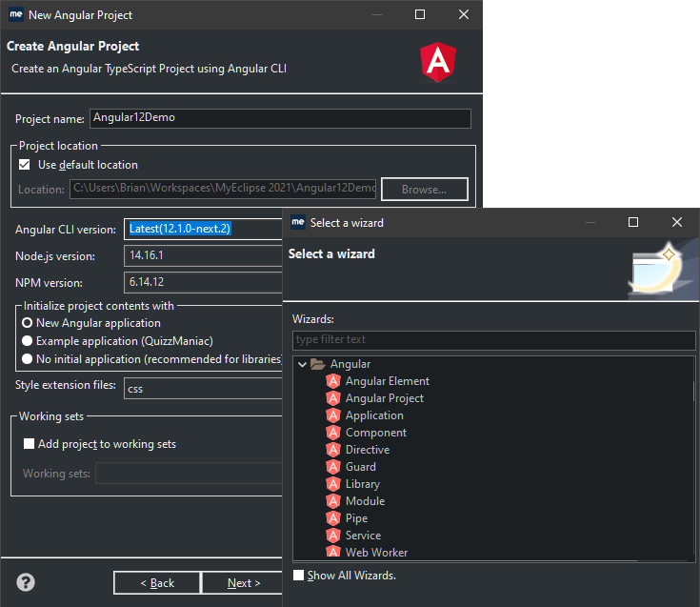Click the wizard banner image with sparkle
Screen dimensions: 700x607
pyautogui.click(x=663, y=271)
